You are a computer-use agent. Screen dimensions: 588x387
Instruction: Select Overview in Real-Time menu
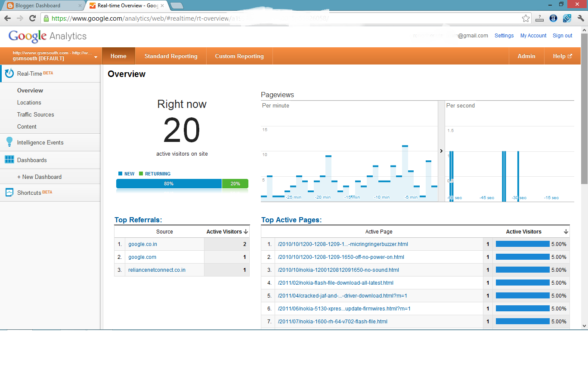point(30,90)
